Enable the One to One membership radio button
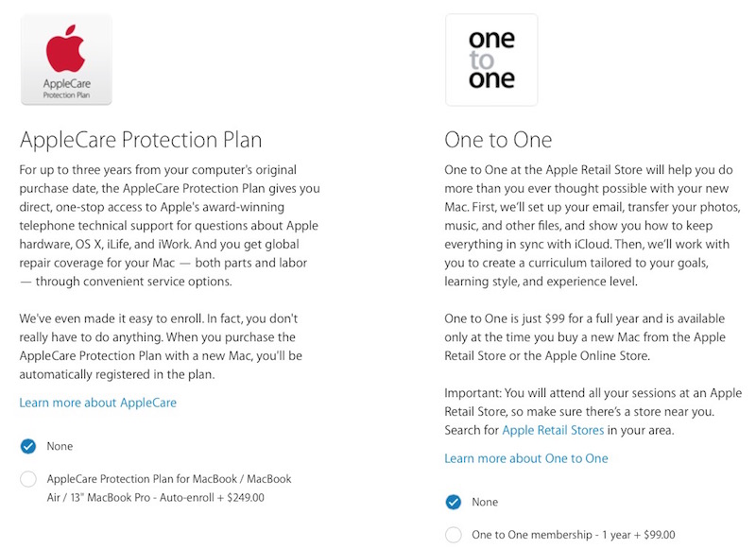 coord(454,535)
